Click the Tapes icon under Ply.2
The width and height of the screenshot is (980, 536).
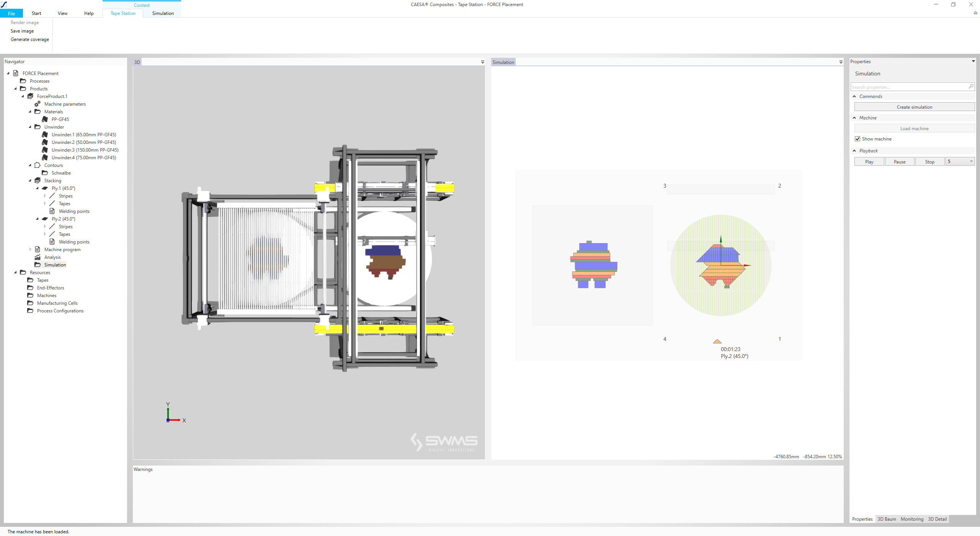coord(52,234)
